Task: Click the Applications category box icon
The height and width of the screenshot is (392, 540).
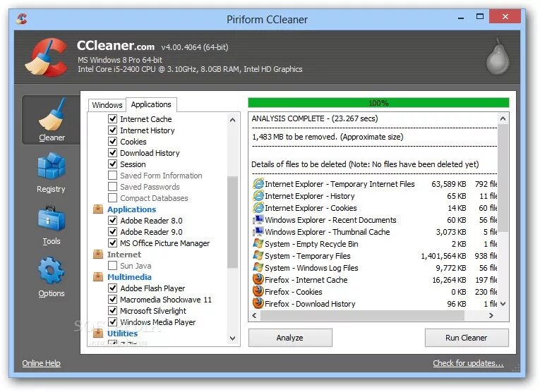Action: click(98, 209)
